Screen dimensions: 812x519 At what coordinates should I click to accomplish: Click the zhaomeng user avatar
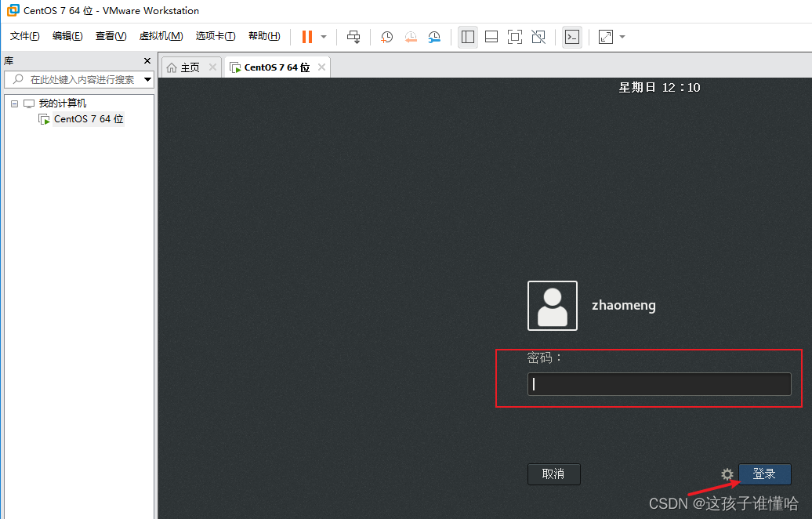coord(552,306)
